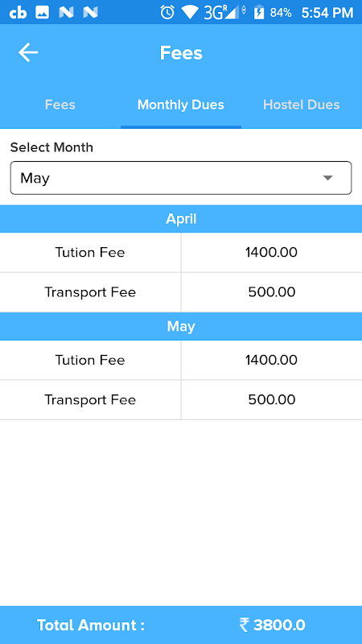
Task: Switch to the Fees tab
Action: point(60,105)
